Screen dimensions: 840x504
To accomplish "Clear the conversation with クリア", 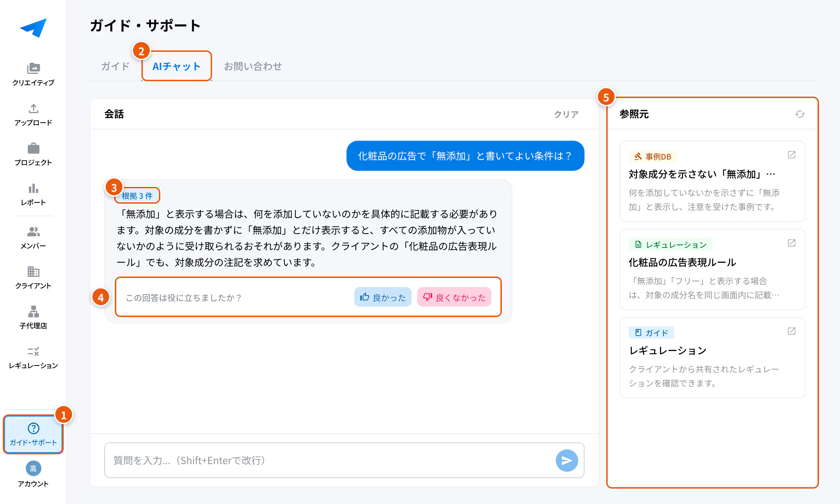I will coord(566,114).
